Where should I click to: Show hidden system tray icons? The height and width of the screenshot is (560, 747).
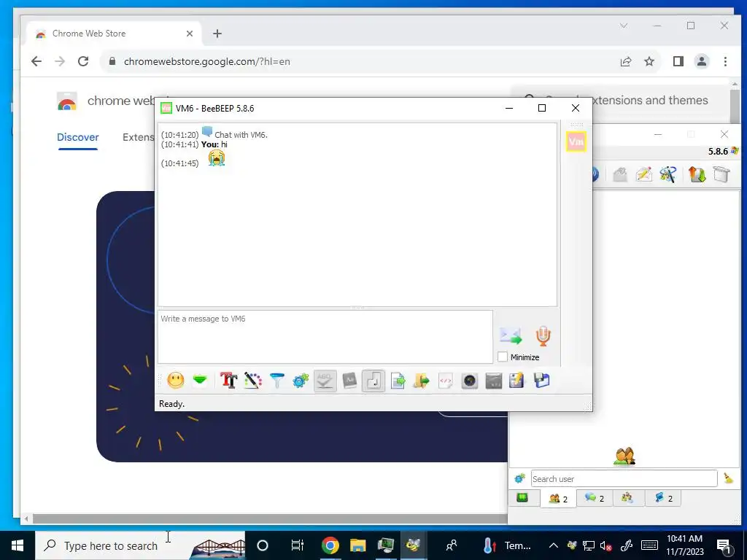(x=553, y=545)
